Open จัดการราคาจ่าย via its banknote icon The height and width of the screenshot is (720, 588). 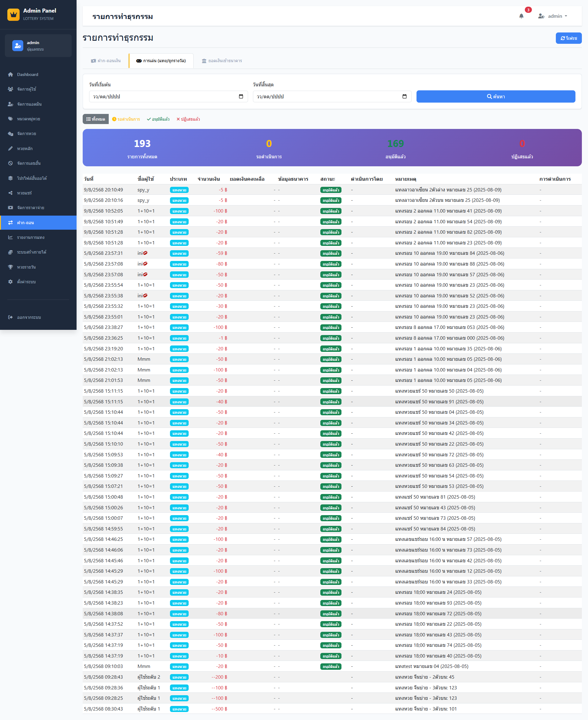pyautogui.click(x=10, y=208)
